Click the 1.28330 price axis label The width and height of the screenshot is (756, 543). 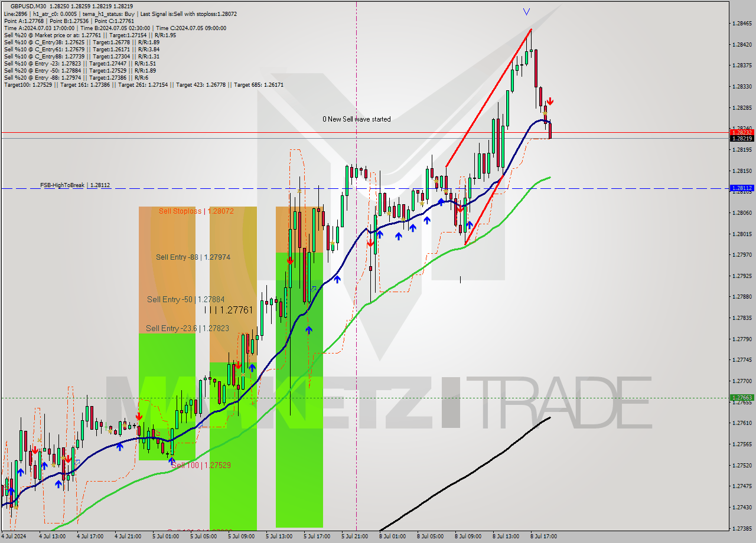pos(742,87)
